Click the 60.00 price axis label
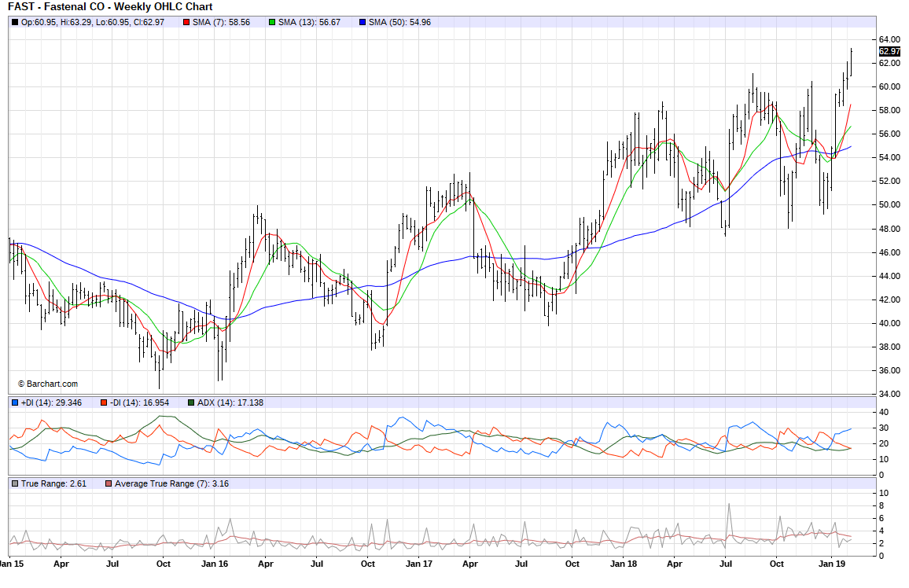909x588 pixels. coord(889,87)
